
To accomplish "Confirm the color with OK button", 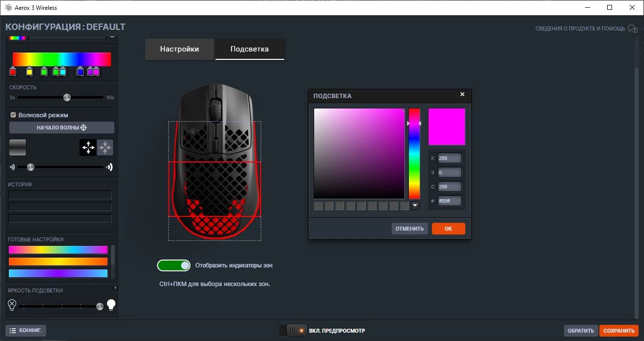I will coord(448,229).
